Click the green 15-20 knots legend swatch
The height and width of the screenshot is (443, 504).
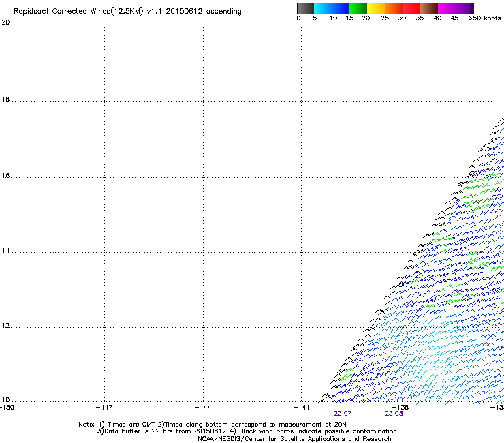(x=358, y=8)
